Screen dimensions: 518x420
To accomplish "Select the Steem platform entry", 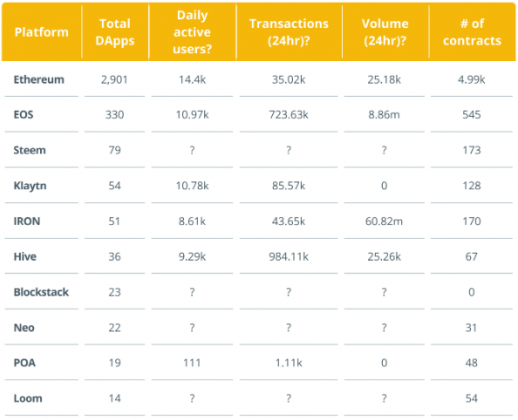I will pyautogui.click(x=29, y=150).
